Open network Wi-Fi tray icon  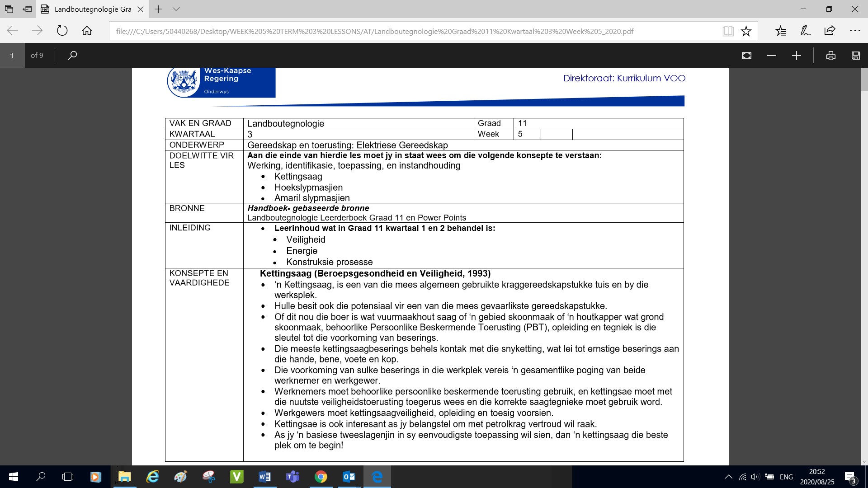[742, 477]
